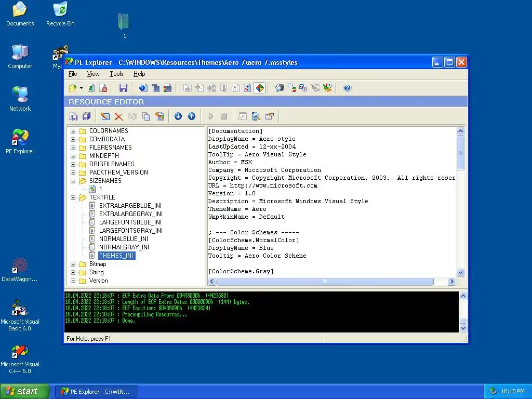The height and width of the screenshot is (399, 532).
Task: Expand the COLORNAMES folder node
Action: click(73, 131)
